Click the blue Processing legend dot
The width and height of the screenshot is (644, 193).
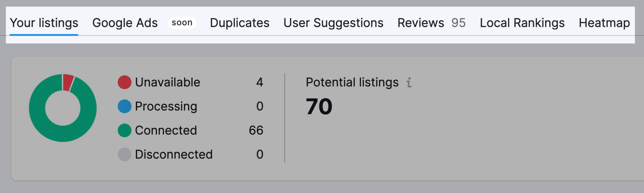point(124,106)
